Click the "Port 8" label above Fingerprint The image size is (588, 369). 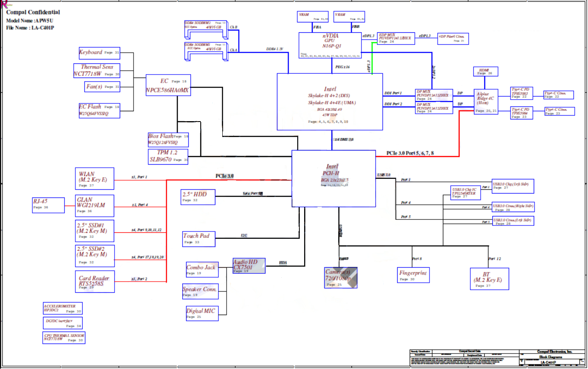417,259
